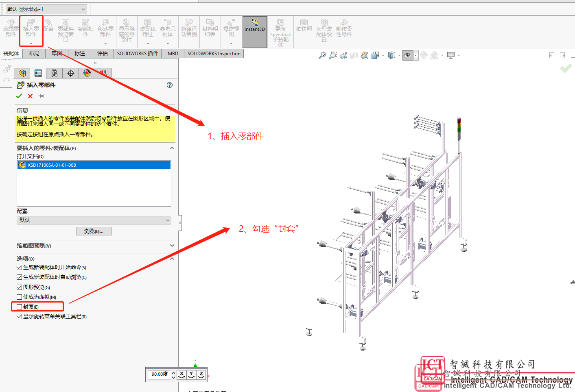575x392 pixels.
Task: Rotate component about the Z axis
Action: click(201, 375)
